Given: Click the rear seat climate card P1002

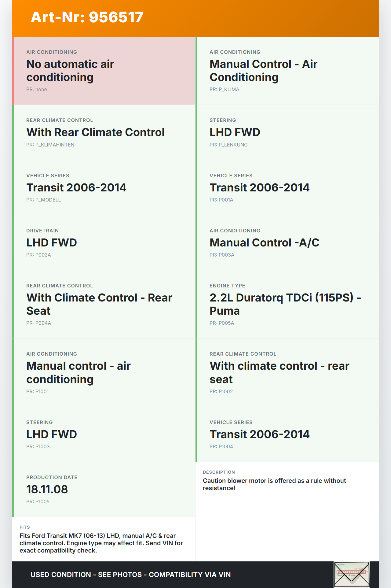Looking at the screenshot, I should coord(287,372).
